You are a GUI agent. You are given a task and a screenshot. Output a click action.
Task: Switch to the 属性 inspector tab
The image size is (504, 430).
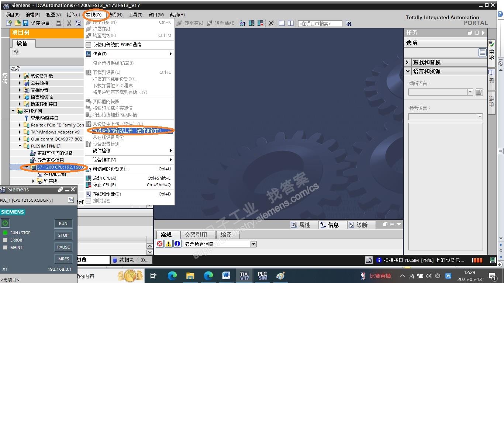pyautogui.click(x=304, y=225)
